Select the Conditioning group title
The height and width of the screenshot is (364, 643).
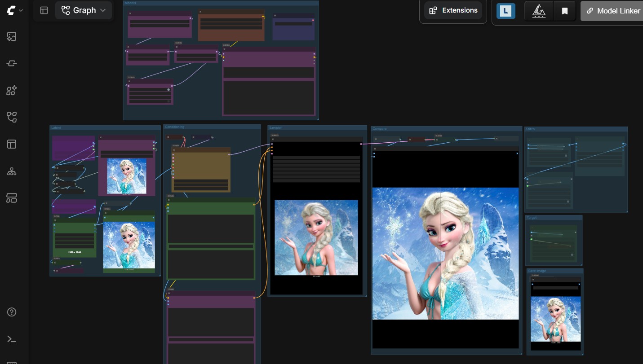tap(175, 127)
